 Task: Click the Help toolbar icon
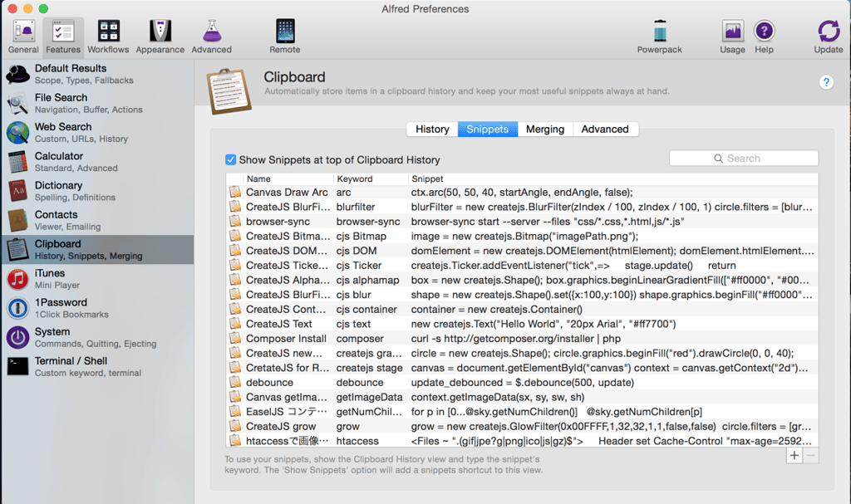pyautogui.click(x=764, y=37)
